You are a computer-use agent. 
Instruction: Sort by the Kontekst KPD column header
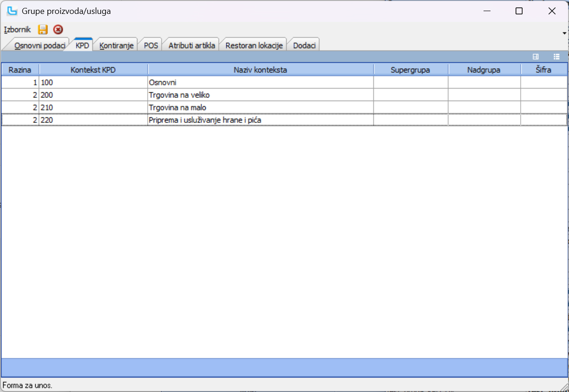coord(93,70)
